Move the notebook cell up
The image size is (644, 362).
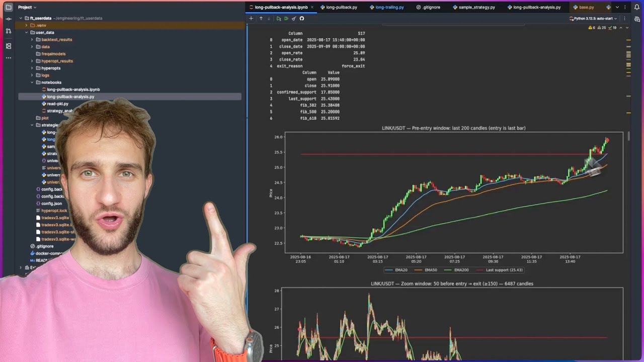point(261,19)
